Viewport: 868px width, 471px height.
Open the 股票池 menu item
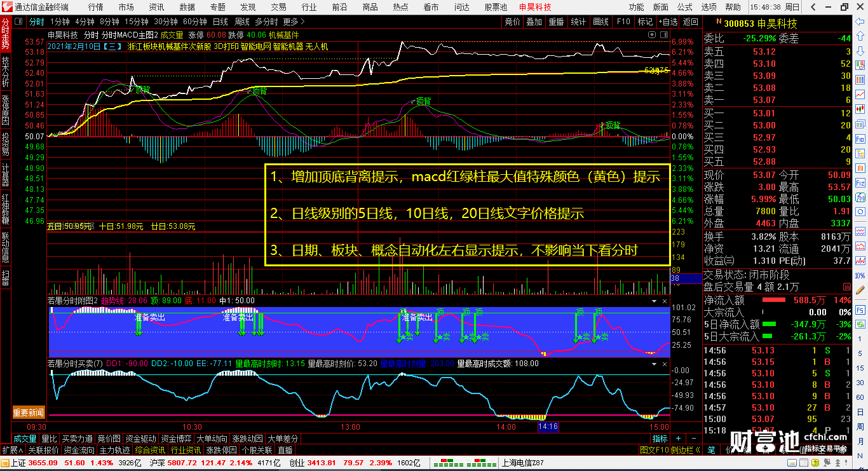[x=496, y=8]
